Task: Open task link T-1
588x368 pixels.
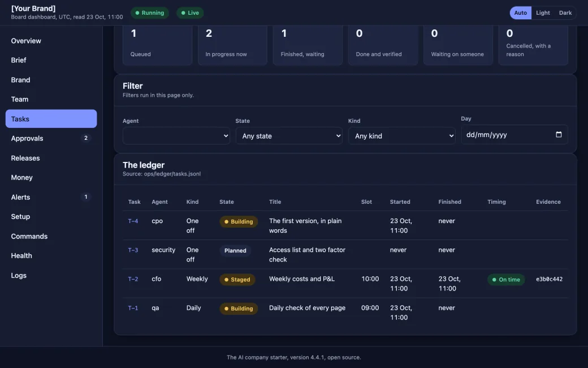Action: point(133,308)
